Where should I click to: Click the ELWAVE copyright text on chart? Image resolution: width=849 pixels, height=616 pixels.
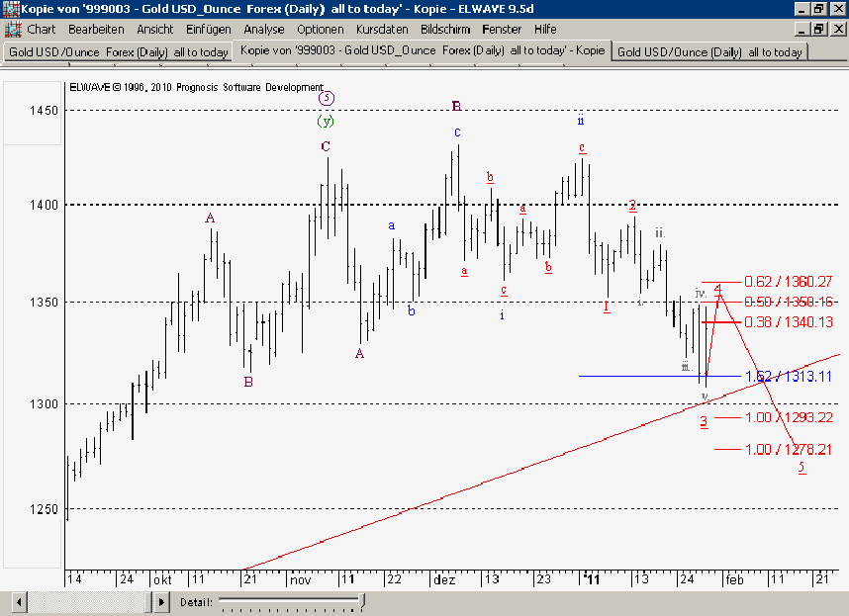197,87
